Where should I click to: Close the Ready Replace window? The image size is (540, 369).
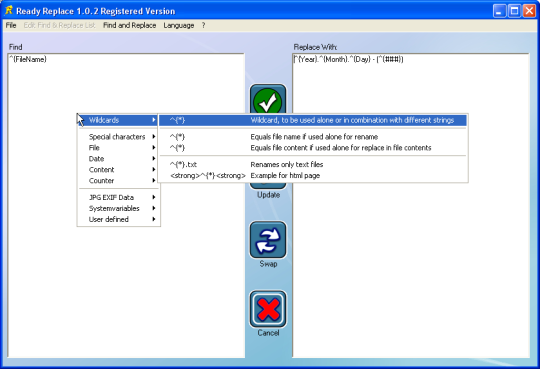coord(529,11)
